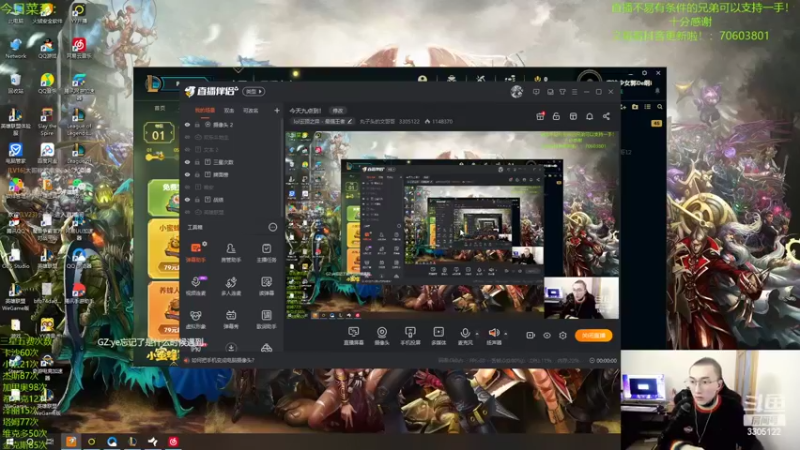
Task: Open the Windows Start button
Action: (9, 442)
